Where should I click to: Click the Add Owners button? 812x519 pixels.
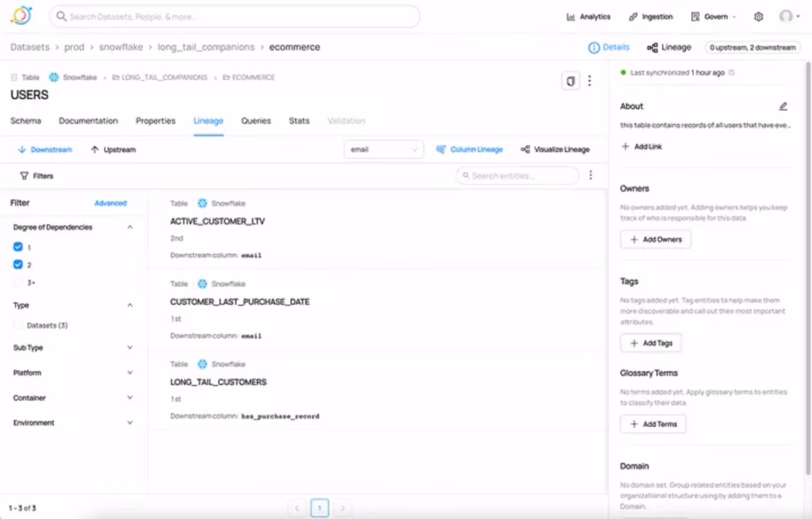[656, 239]
